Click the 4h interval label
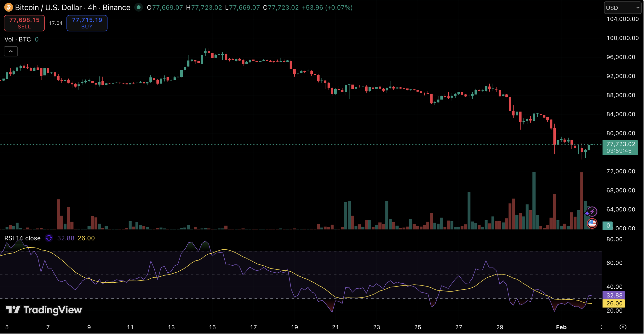Image resolution: width=644 pixels, height=335 pixels. coord(92,8)
